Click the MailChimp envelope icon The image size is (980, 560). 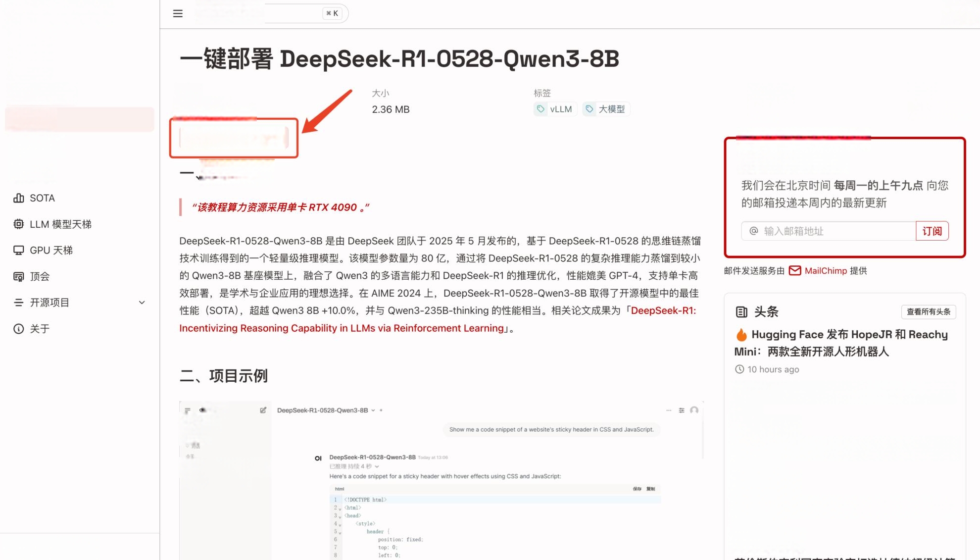pos(795,271)
